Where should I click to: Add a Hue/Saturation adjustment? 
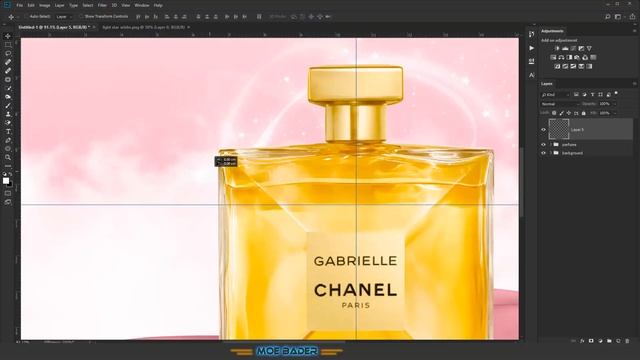(553, 58)
